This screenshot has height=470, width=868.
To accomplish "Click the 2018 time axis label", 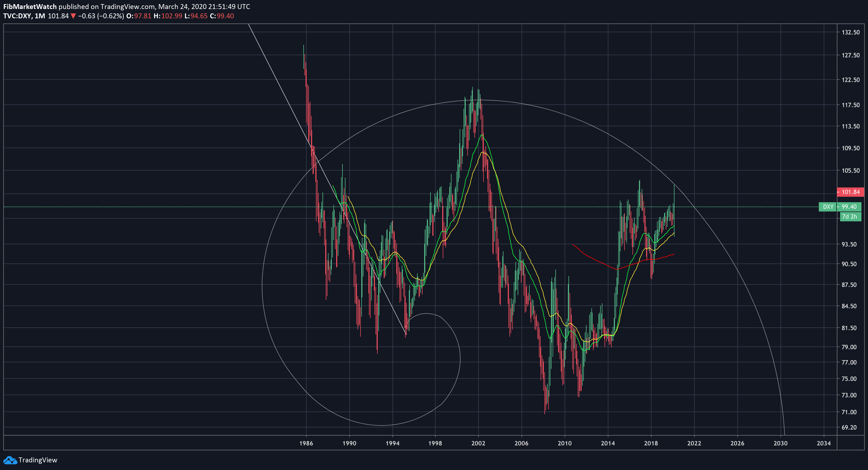I will pyautogui.click(x=651, y=443).
